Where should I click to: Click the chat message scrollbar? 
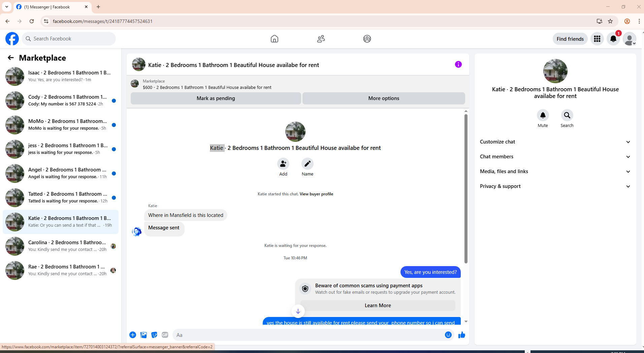tap(466, 189)
